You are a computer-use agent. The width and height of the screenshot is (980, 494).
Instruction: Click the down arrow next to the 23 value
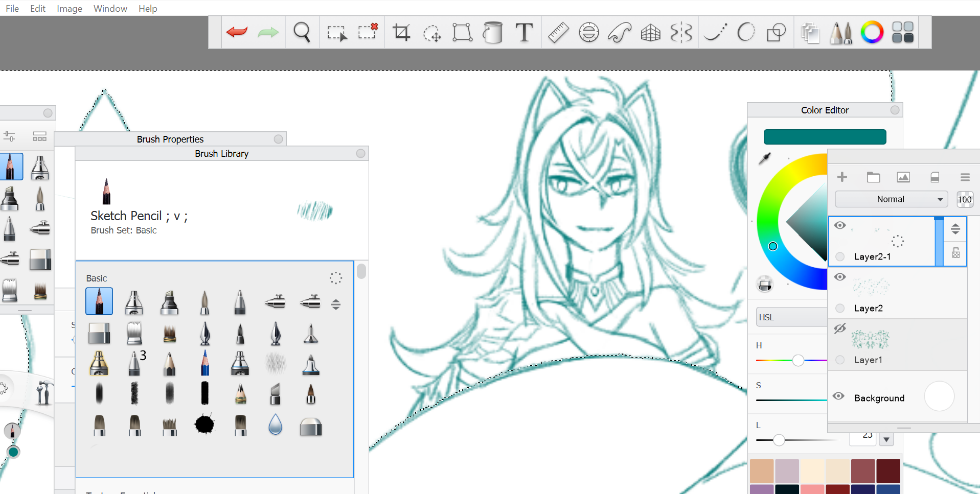pos(886,439)
